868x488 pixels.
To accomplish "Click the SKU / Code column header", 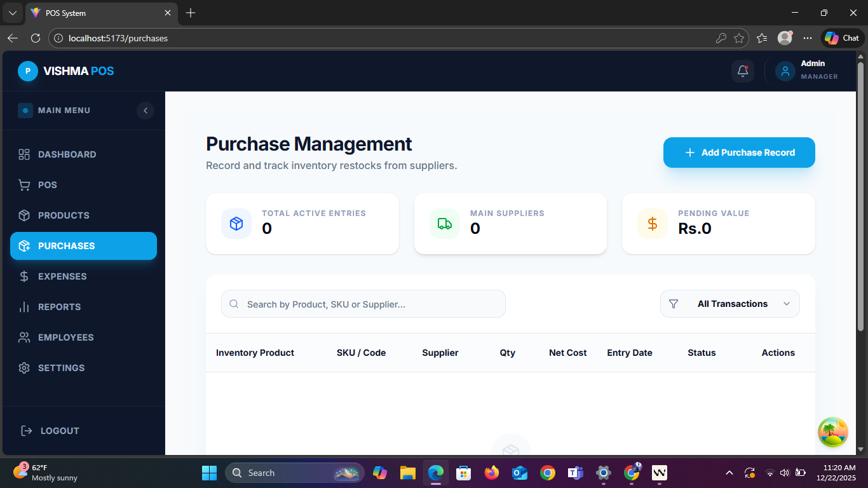I will click(x=361, y=353).
